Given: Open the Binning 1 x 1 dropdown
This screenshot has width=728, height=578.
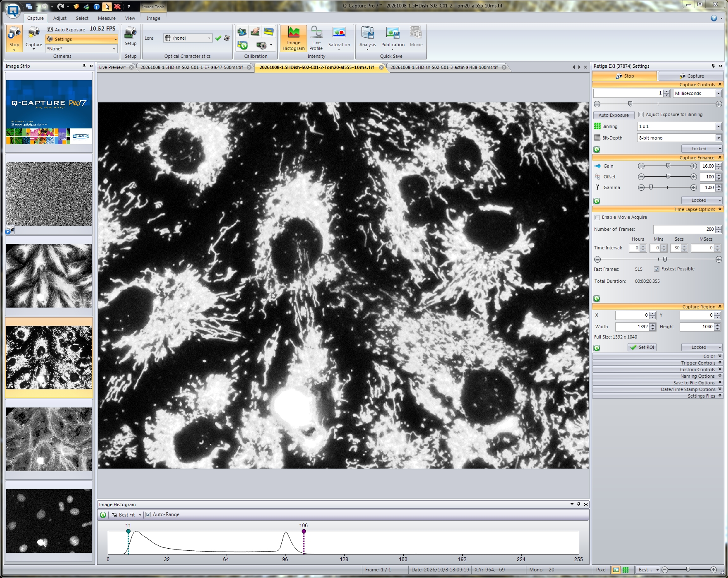Looking at the screenshot, I should point(679,126).
